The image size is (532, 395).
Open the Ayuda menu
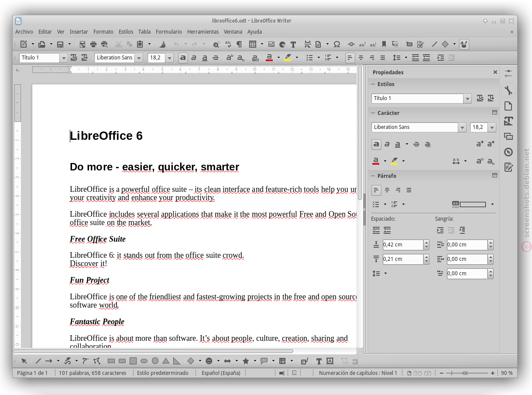[x=254, y=32]
